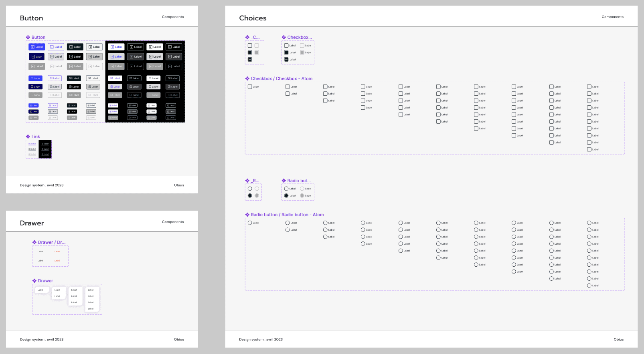Click the blue underlined Label link in the Link component
The width and height of the screenshot is (644, 354).
pyautogui.click(x=32, y=144)
